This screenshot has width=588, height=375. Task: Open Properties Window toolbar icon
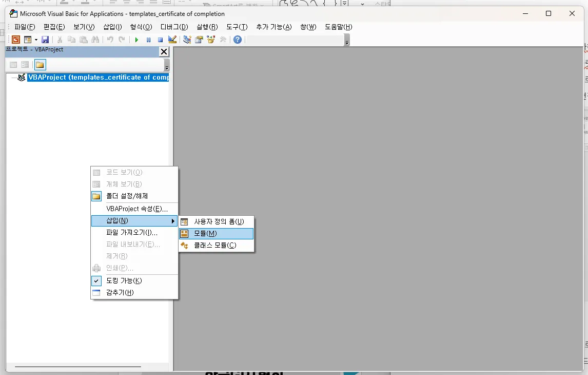[199, 40]
